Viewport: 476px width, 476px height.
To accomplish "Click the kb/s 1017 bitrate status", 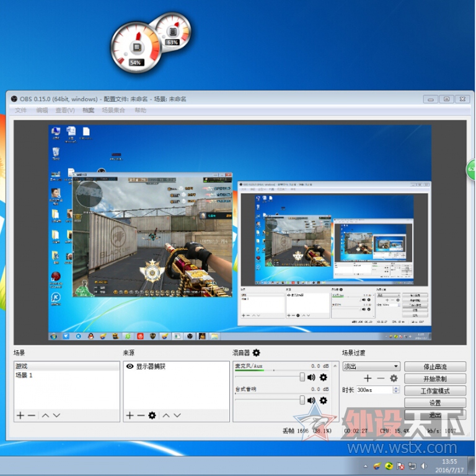I will point(442,431).
